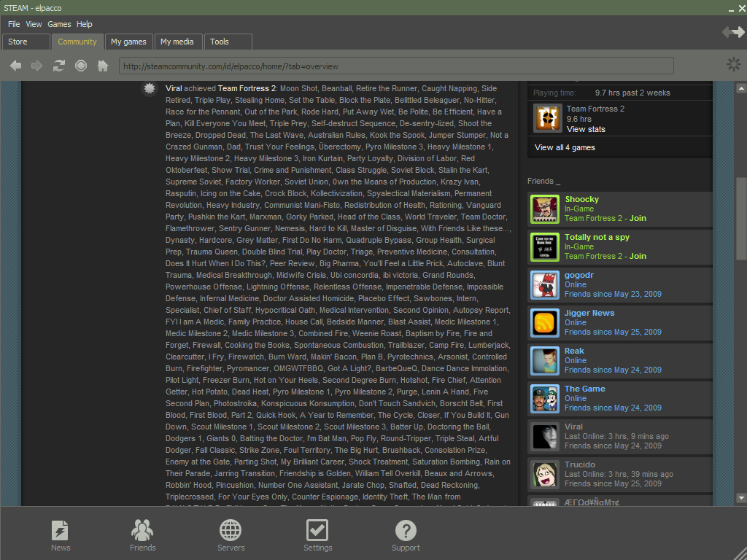
Task: Open Viral's name in activity feed
Action: coord(174,88)
